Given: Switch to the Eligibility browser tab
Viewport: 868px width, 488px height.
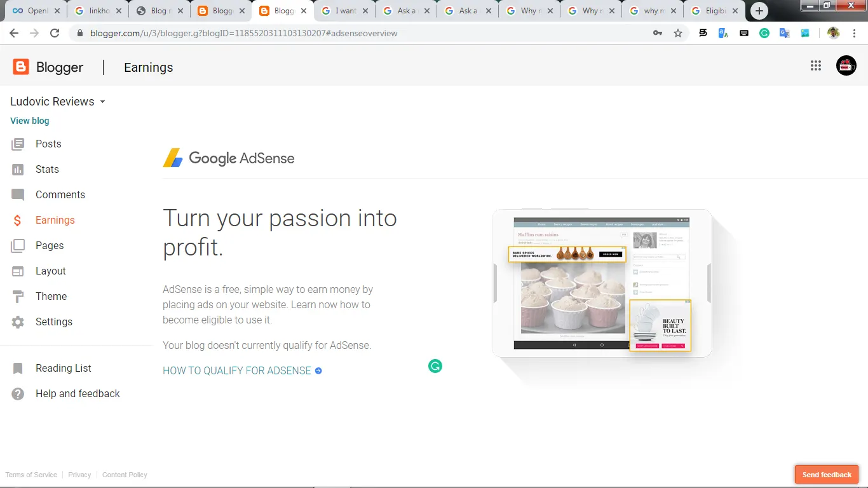Looking at the screenshot, I should click(710, 11).
